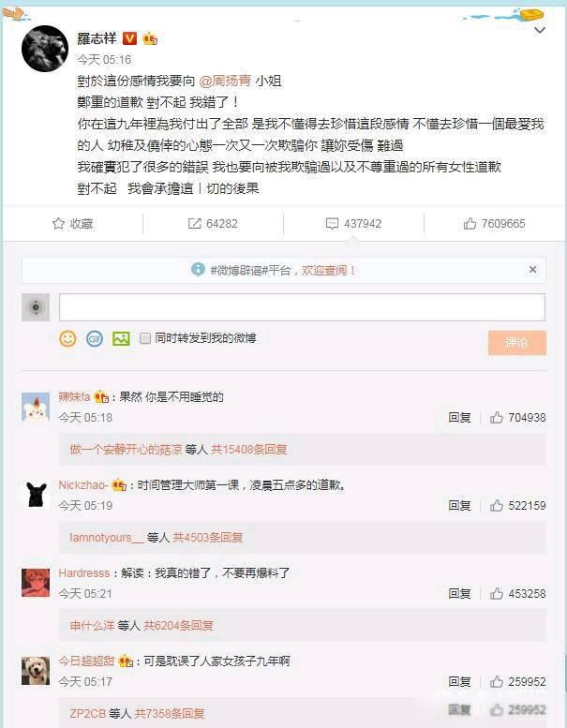Click the orange 评论 submit button

(516, 343)
